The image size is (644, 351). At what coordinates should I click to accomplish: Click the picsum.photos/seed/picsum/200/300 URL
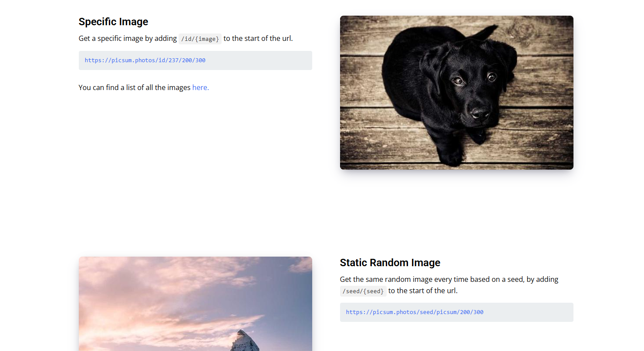coord(415,312)
